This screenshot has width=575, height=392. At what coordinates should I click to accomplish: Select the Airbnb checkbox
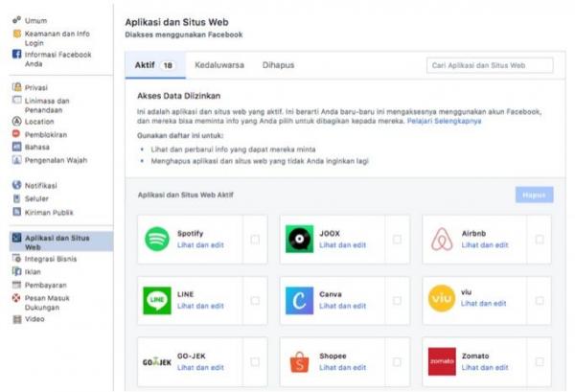[540, 240]
